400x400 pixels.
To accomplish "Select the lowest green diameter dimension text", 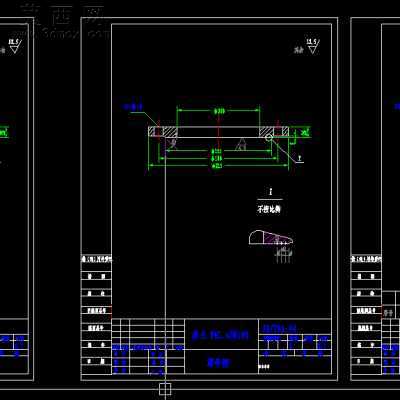I will (218, 165).
